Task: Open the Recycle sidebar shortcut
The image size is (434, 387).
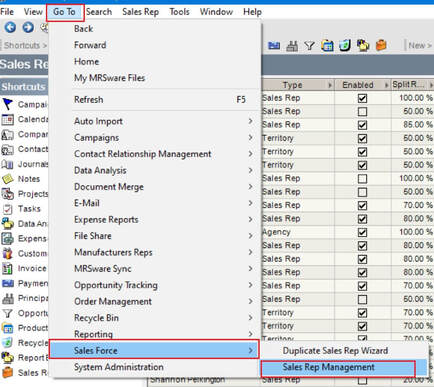Action: coord(25,343)
